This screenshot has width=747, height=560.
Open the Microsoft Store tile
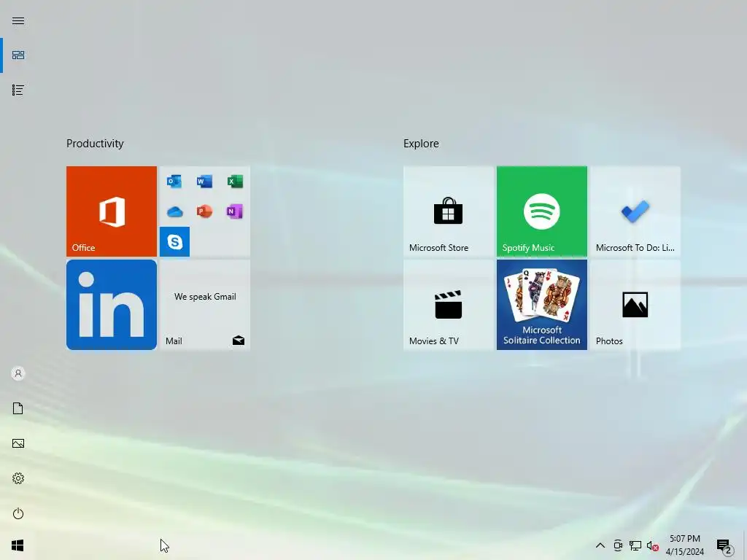449,211
